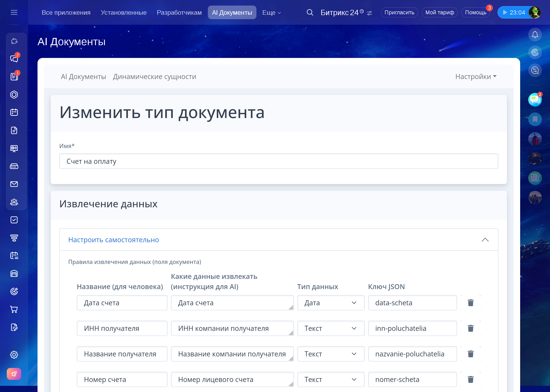Screen dimensions: 550x392
Task: Click the 'Имя' field containing 'Счет на оплату'
Action: (278, 161)
